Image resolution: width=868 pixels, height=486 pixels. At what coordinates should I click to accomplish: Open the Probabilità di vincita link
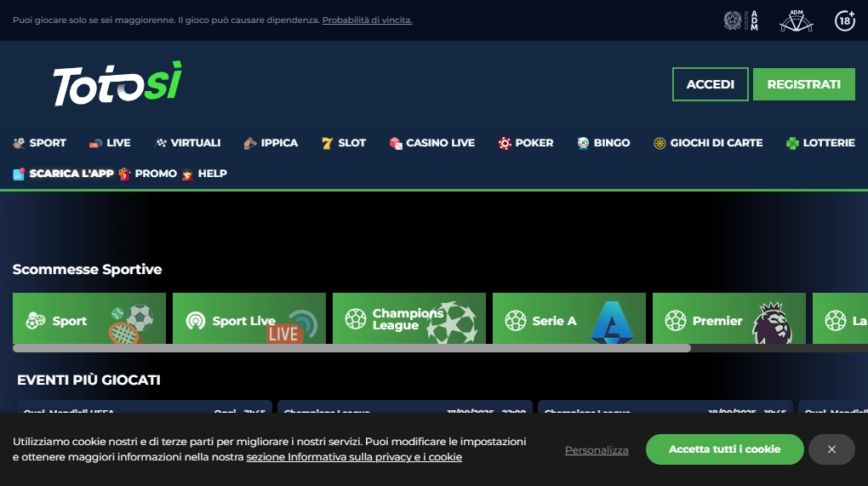point(367,20)
